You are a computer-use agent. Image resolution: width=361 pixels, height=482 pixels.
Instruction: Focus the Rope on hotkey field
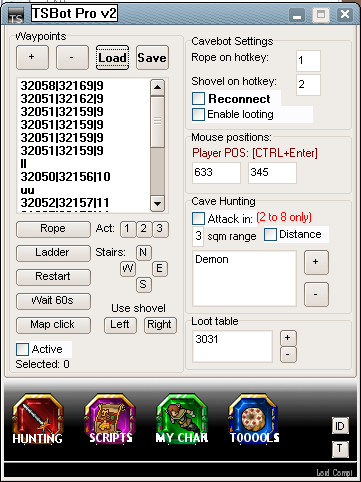[308, 61]
